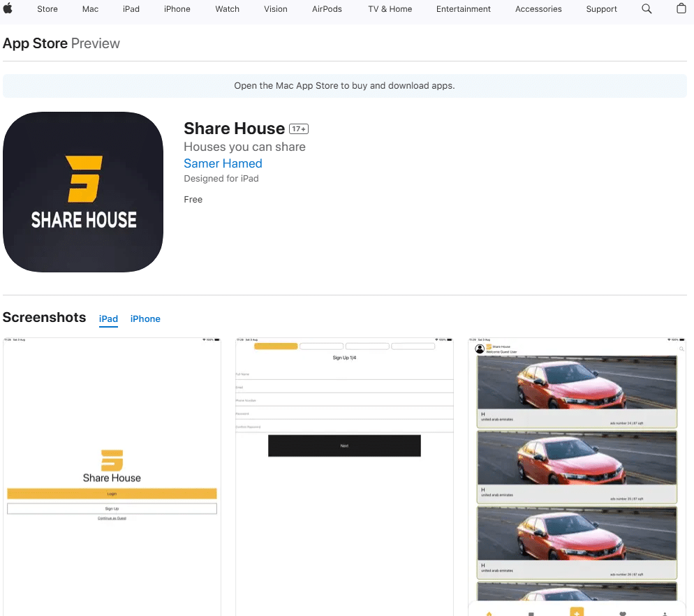Viewport: 694px width, 616px height.
Task: Switch to the iPhone screenshots tab
Action: coord(145,319)
